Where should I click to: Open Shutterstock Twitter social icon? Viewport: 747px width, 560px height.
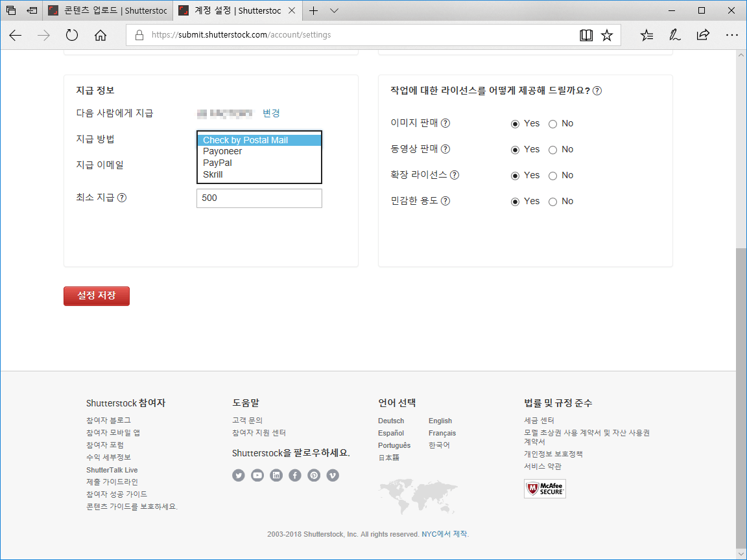coord(239,475)
